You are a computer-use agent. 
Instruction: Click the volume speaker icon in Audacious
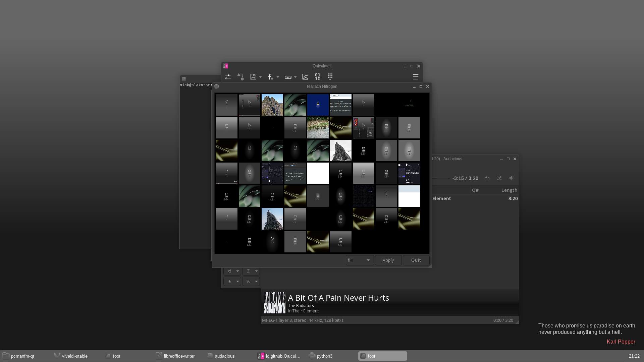coord(512,178)
